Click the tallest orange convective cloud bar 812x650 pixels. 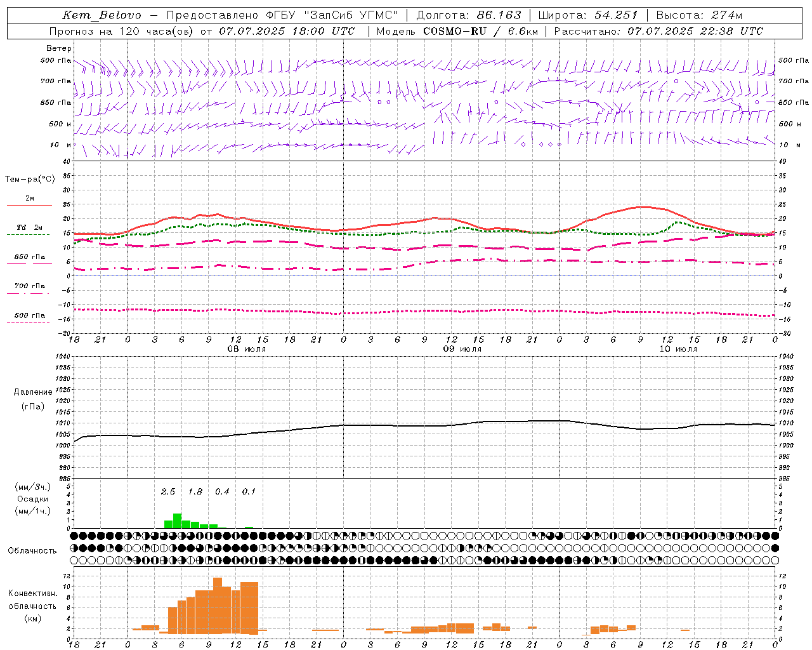click(x=218, y=606)
